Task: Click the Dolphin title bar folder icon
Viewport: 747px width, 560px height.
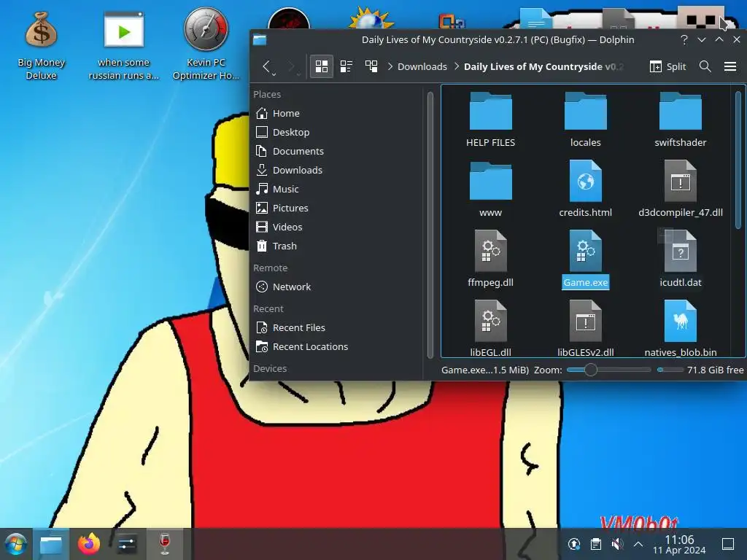Action: (x=260, y=39)
